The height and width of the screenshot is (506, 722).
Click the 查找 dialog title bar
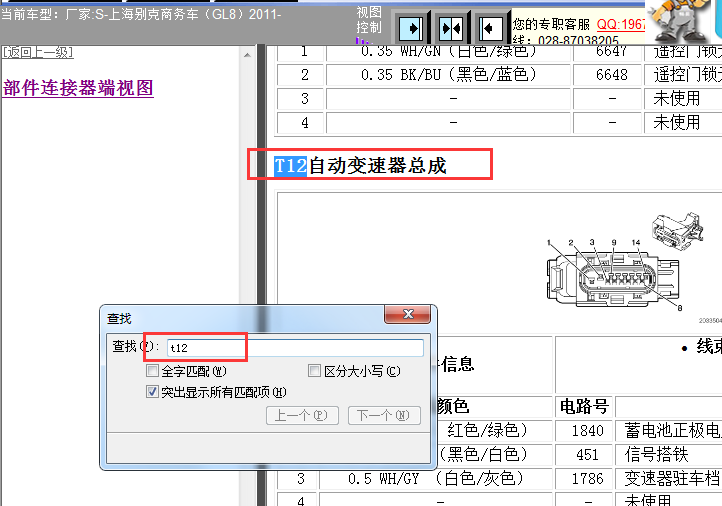244,318
